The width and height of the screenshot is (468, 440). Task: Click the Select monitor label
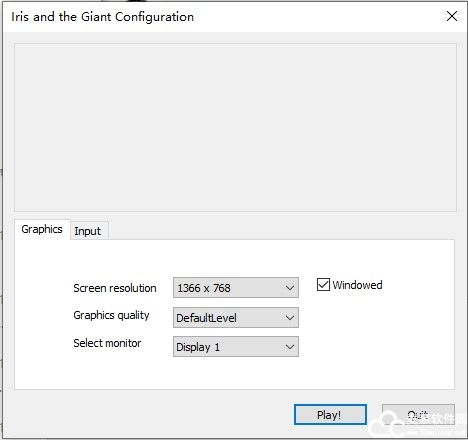click(x=107, y=343)
